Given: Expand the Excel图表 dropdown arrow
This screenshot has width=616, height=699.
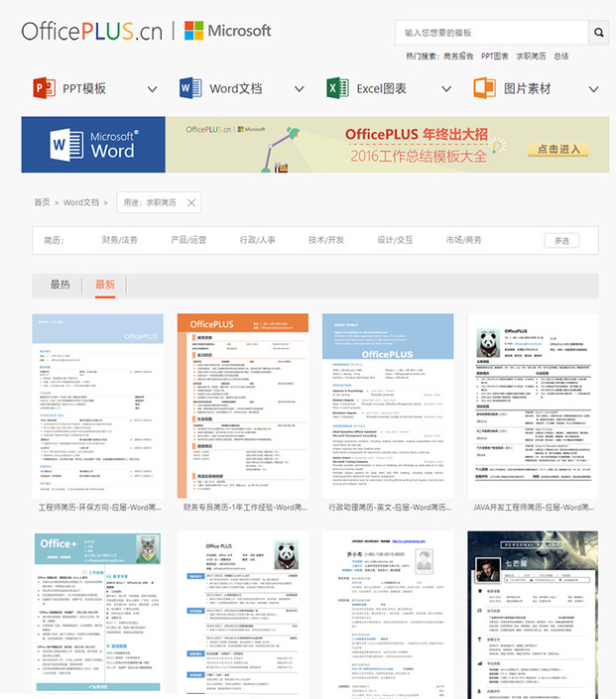Looking at the screenshot, I should [446, 89].
